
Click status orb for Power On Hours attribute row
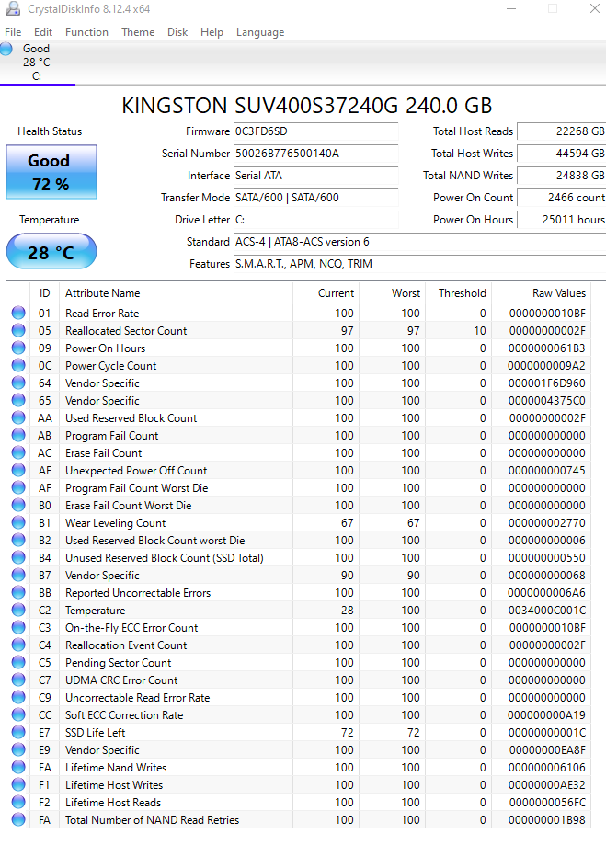point(18,348)
